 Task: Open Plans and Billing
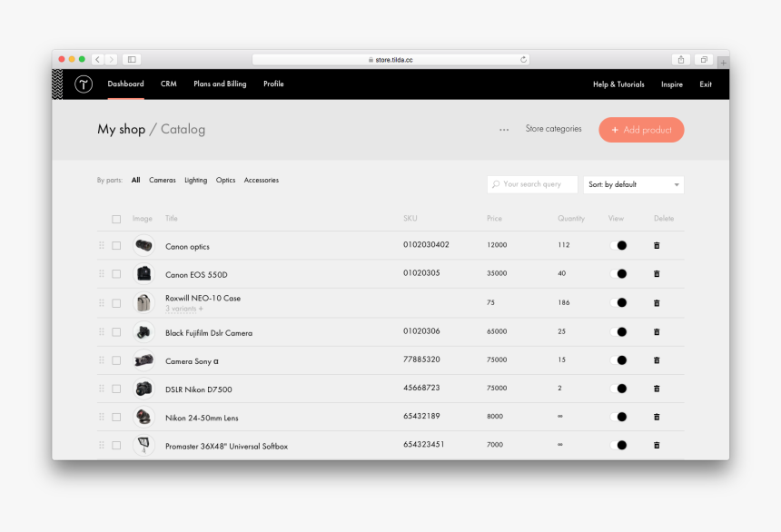click(220, 84)
